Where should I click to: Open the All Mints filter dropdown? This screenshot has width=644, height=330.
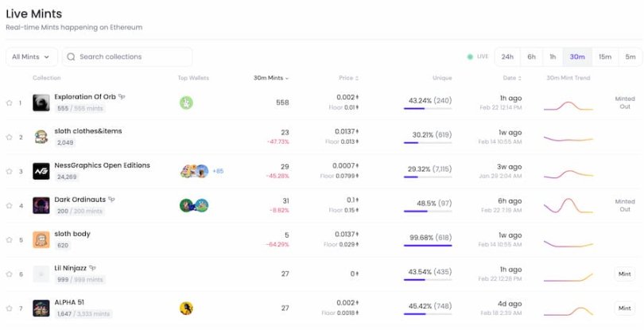tap(31, 57)
